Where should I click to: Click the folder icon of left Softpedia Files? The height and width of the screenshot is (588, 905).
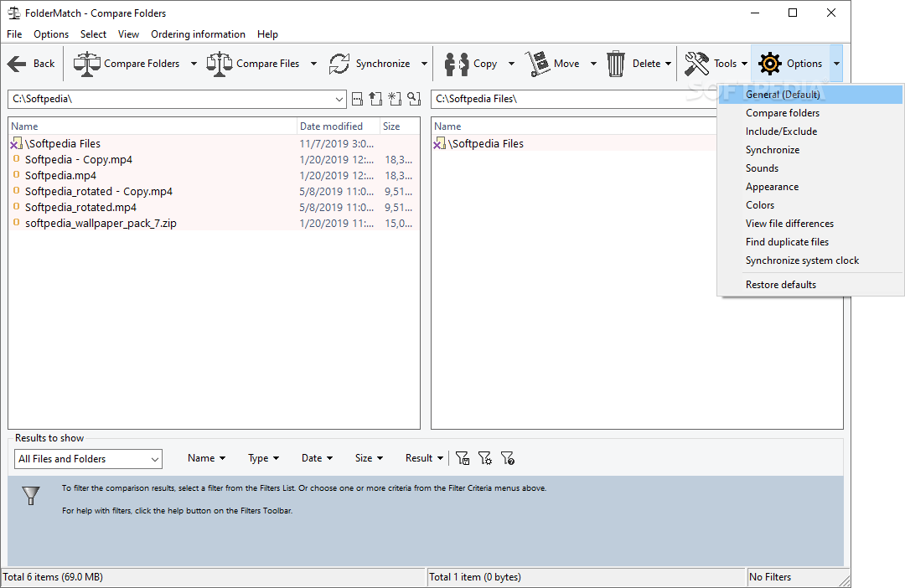(x=17, y=143)
